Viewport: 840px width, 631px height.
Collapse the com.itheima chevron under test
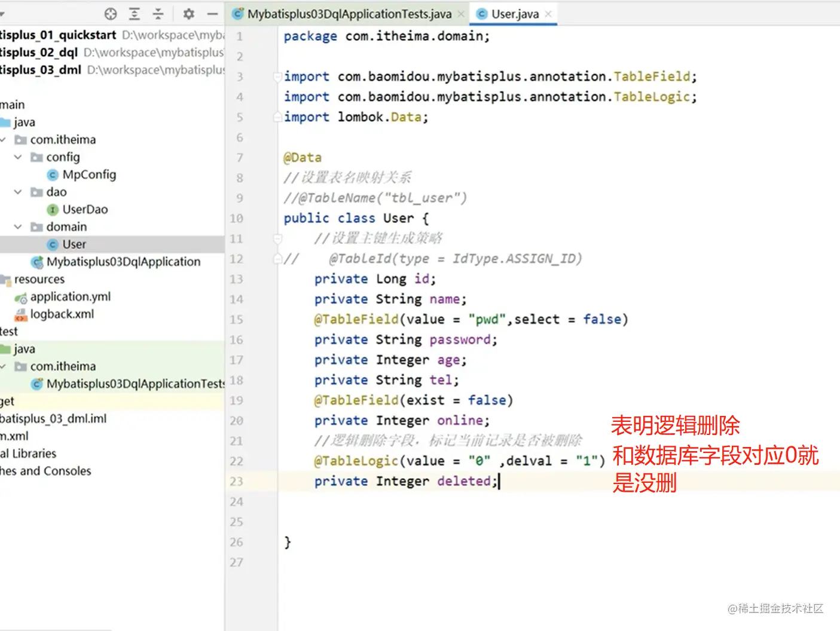click(x=3, y=366)
